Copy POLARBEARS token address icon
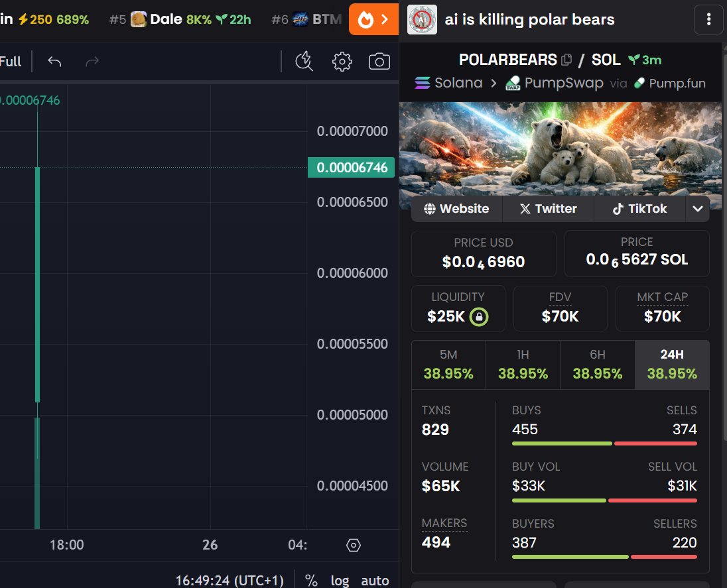727x588 pixels. pyautogui.click(x=566, y=60)
